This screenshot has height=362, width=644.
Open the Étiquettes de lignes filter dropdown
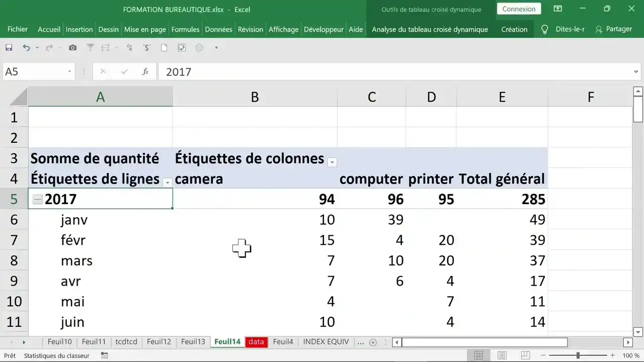click(x=168, y=182)
